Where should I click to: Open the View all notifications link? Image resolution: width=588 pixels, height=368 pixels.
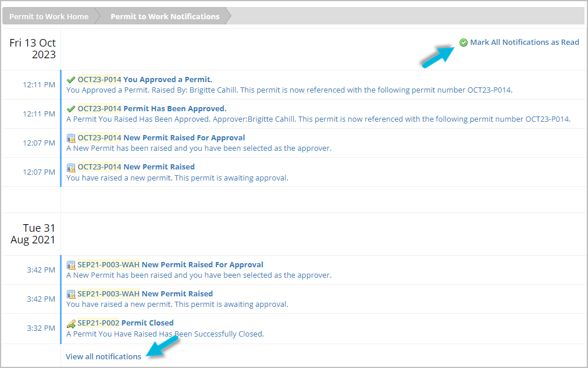(x=104, y=356)
